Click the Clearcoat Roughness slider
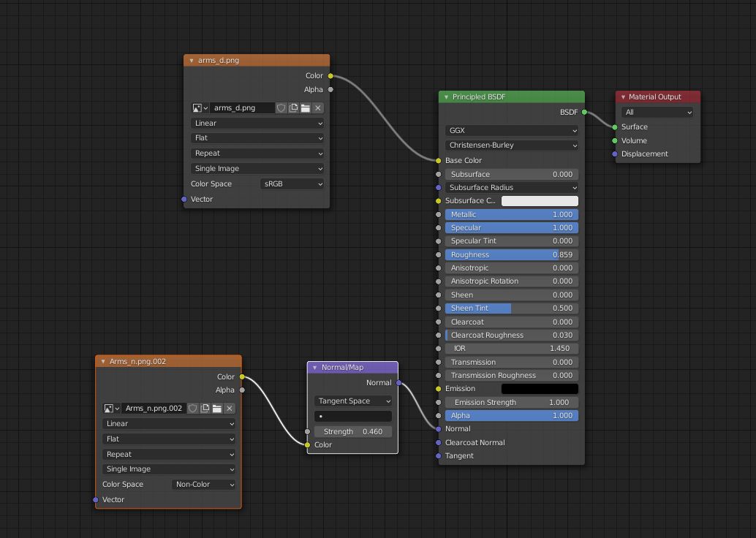756x538 pixels. (x=512, y=335)
